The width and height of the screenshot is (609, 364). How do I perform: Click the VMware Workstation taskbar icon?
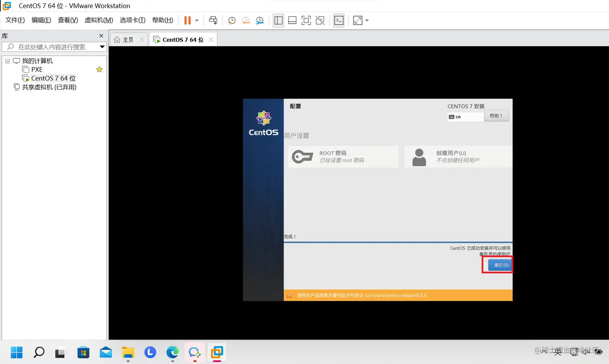point(217,353)
